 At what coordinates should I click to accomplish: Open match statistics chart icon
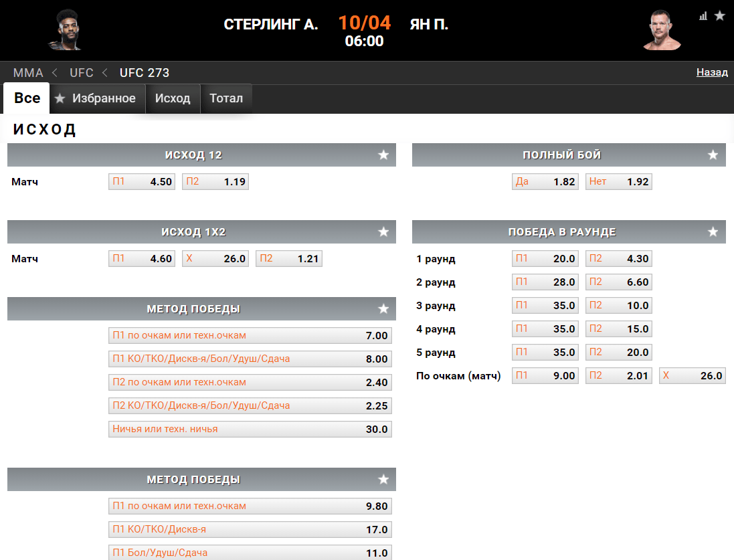click(703, 16)
